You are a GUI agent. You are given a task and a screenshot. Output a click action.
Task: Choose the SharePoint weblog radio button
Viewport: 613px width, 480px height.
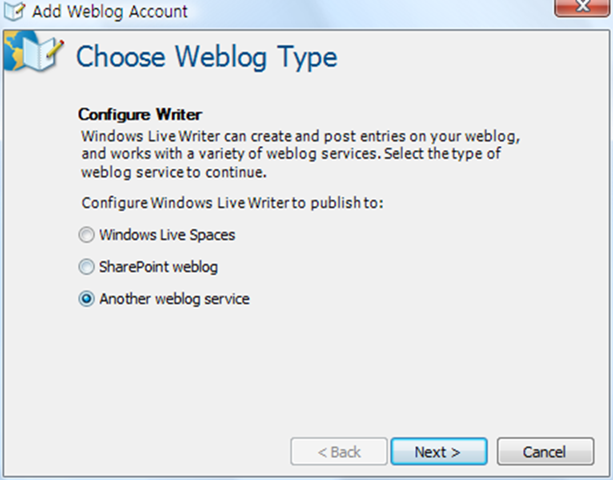tap(87, 267)
